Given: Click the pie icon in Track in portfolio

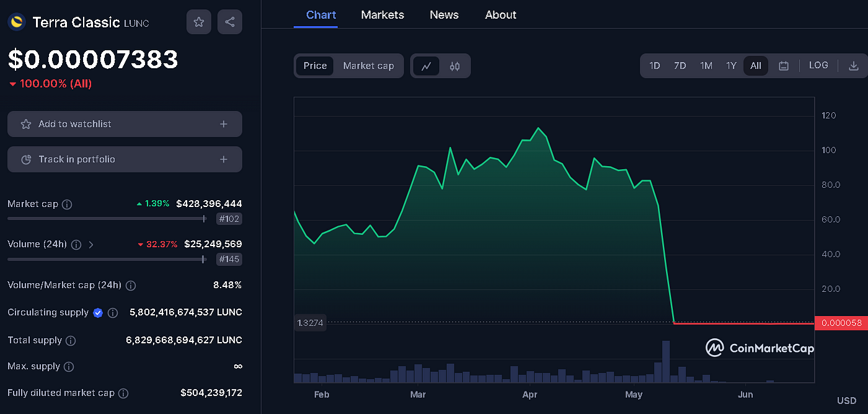Looking at the screenshot, I should click(x=26, y=160).
